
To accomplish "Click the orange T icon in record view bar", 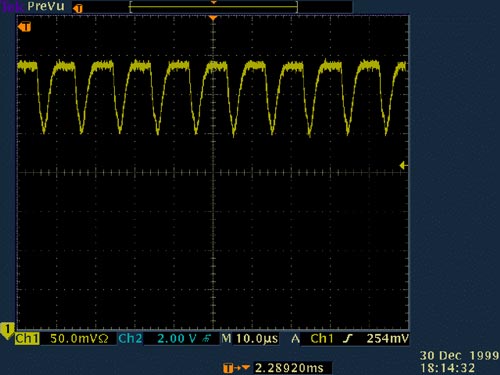I will pos(78,8).
